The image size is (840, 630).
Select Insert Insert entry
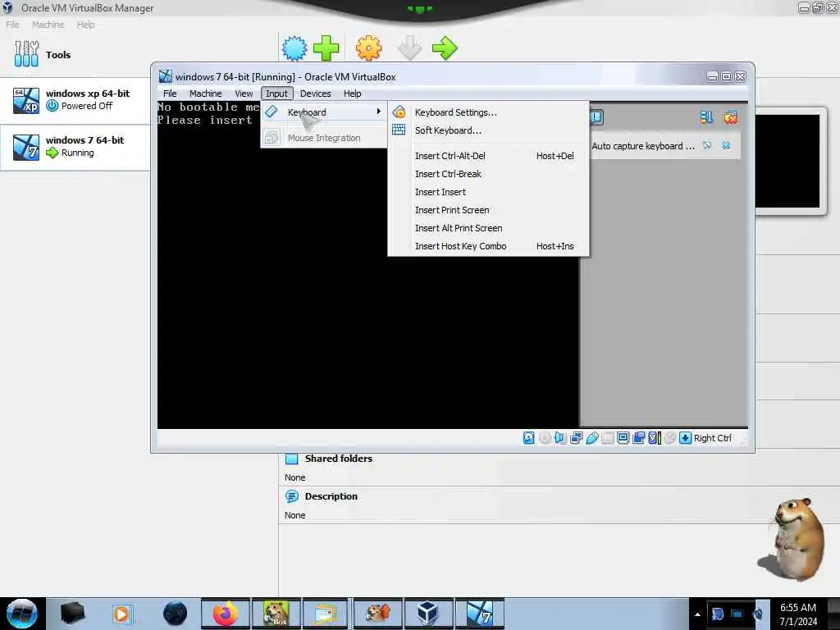click(489, 192)
